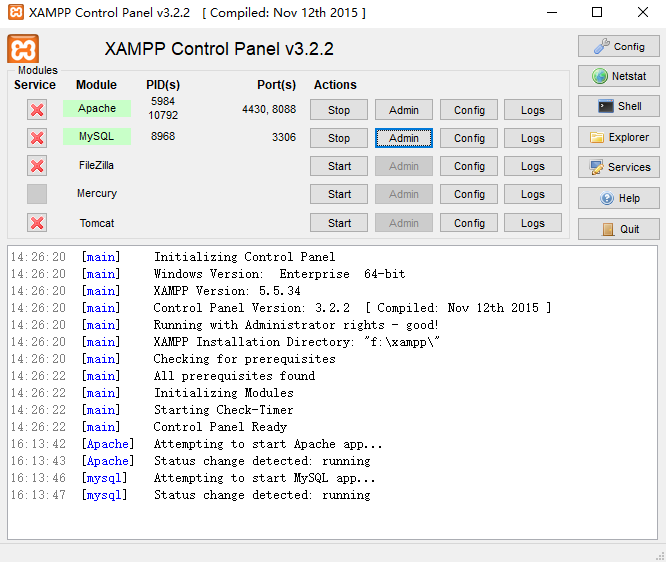Click log line 'Running with Administrator rights - good!'
The width and height of the screenshot is (666, 562).
coord(296,325)
